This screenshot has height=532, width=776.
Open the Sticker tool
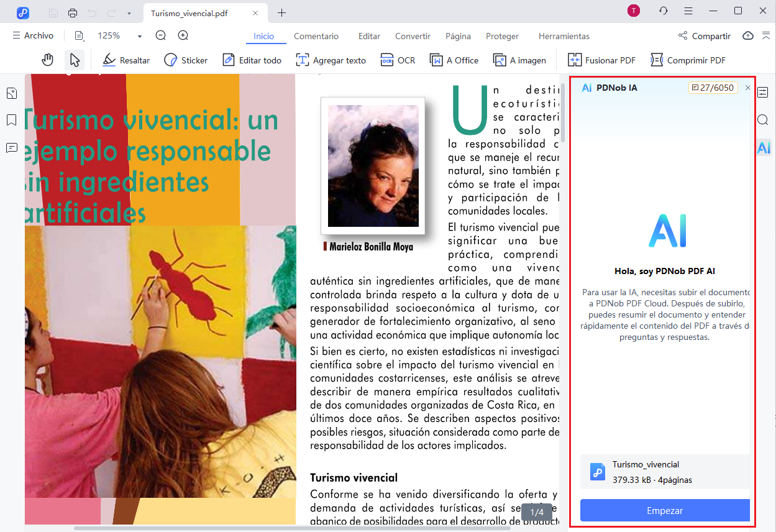point(186,60)
